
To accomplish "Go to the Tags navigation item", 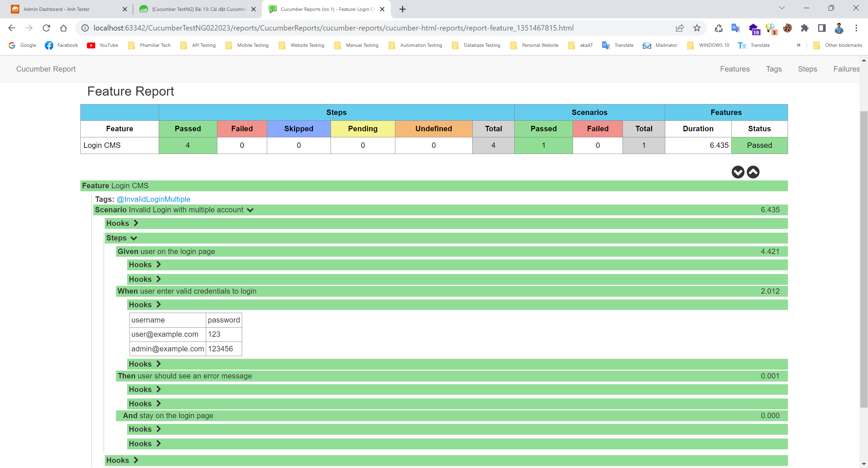I will [x=773, y=69].
